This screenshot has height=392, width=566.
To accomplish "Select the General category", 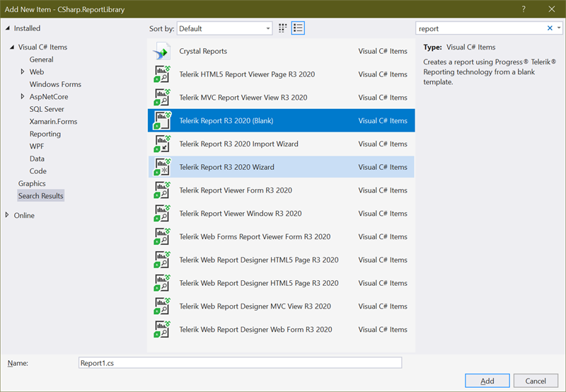I will click(x=42, y=59).
